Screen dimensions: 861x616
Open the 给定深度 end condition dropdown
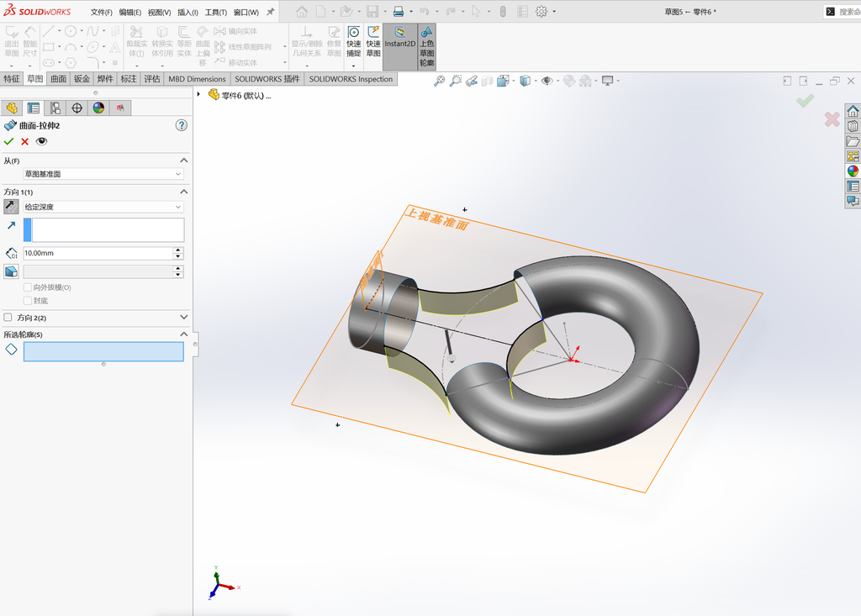click(103, 207)
